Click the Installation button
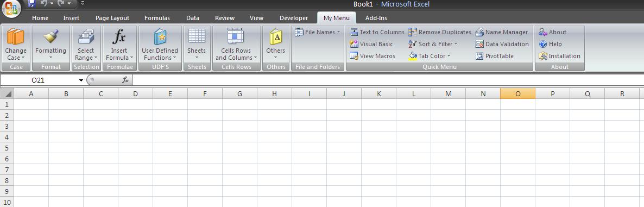 tap(559, 56)
